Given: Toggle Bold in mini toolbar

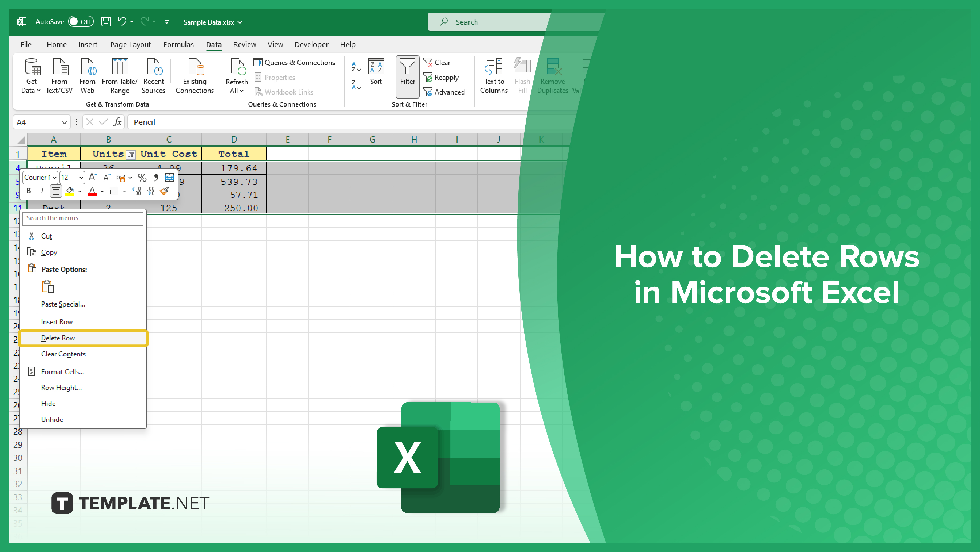Looking at the screenshot, I should coord(29,191).
